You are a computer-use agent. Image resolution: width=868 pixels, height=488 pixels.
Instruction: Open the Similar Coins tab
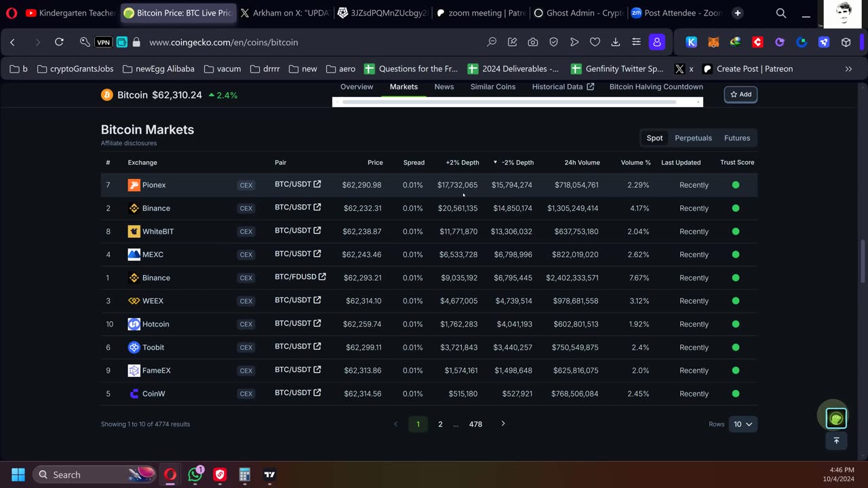click(x=493, y=87)
